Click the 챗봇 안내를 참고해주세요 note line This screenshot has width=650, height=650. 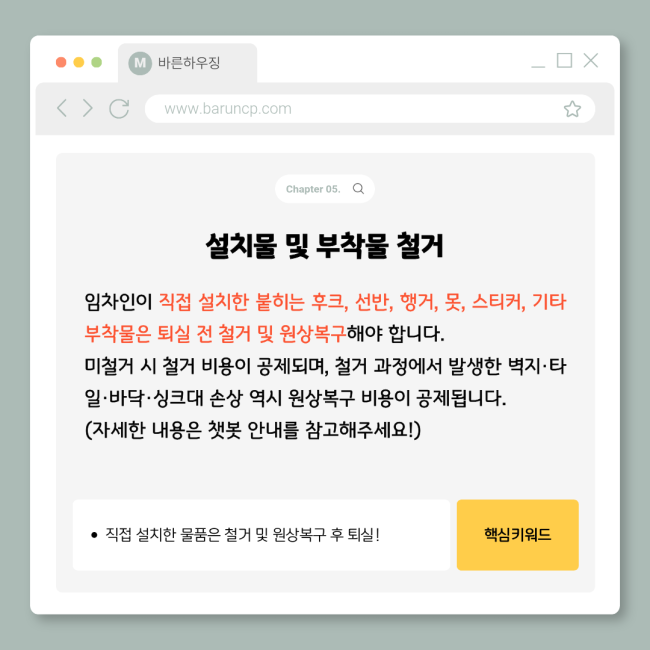253,430
